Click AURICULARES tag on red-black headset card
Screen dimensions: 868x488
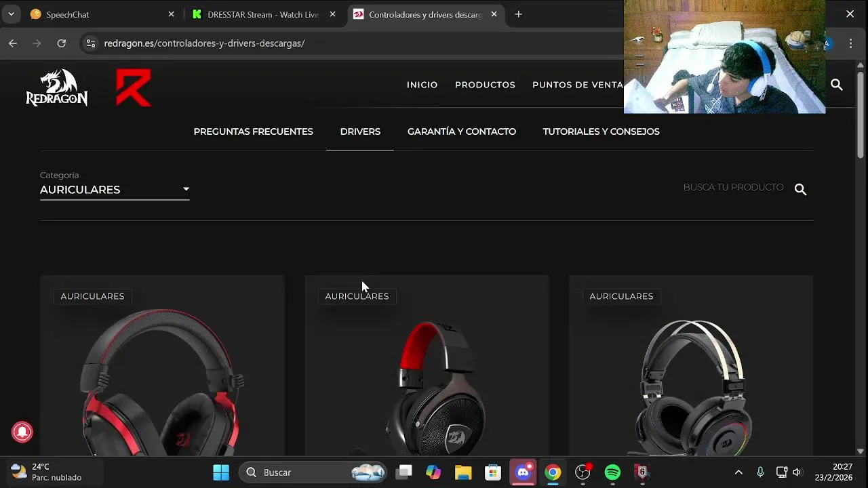click(92, 296)
